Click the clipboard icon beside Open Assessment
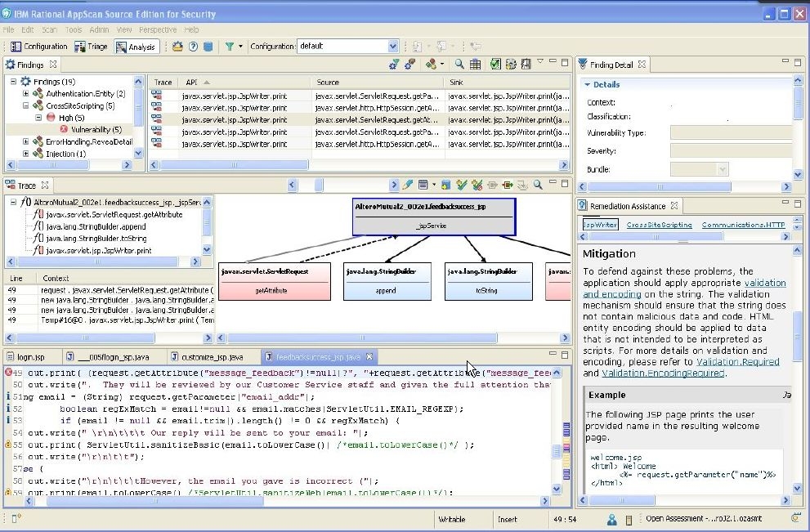Image resolution: width=810 pixels, height=532 pixels. (629, 519)
